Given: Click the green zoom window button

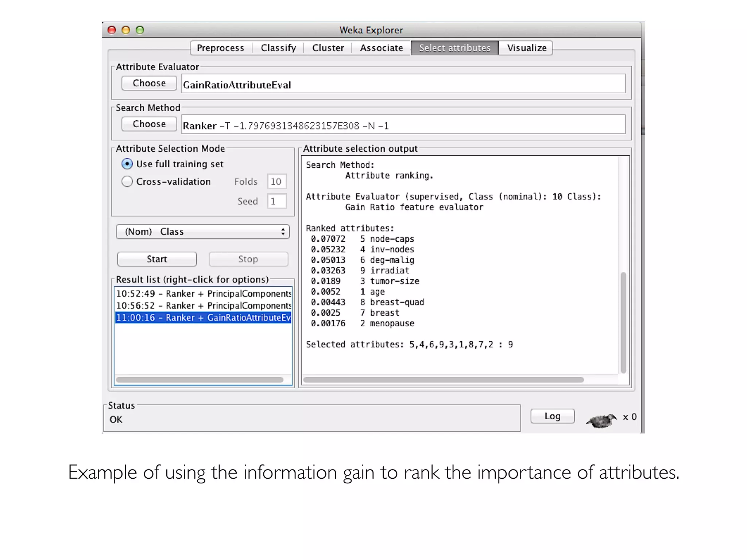Looking at the screenshot, I should (140, 30).
